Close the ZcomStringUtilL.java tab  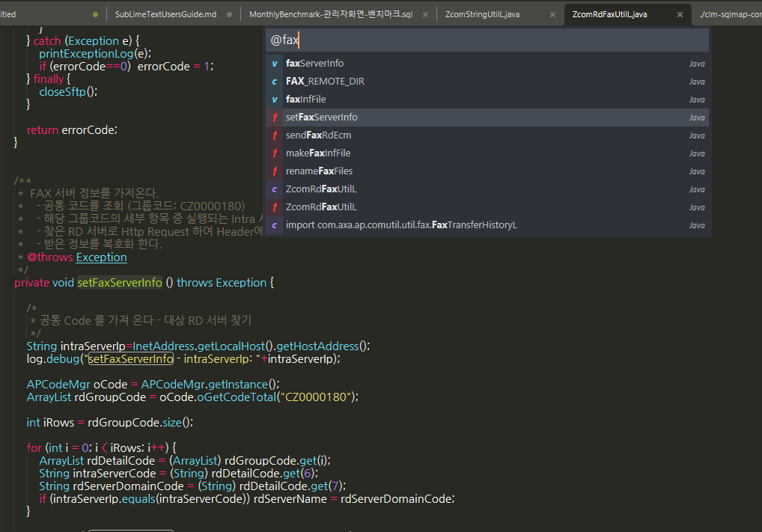click(x=552, y=14)
